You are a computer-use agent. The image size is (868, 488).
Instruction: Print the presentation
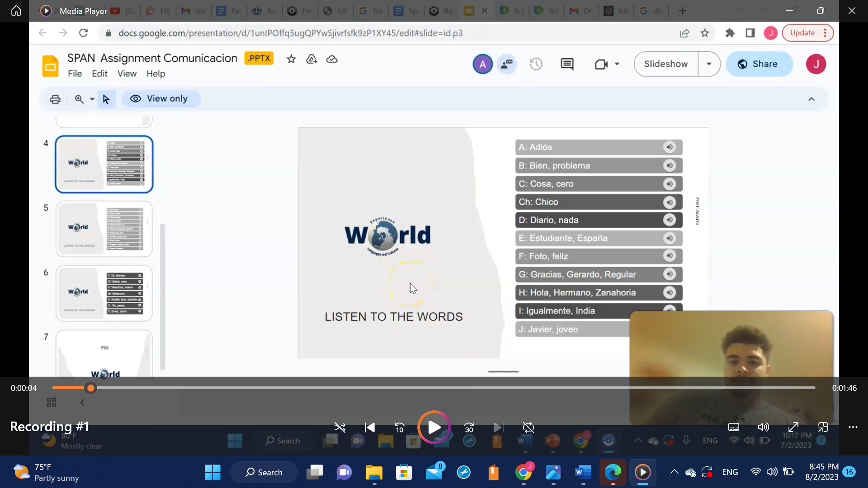click(x=55, y=99)
